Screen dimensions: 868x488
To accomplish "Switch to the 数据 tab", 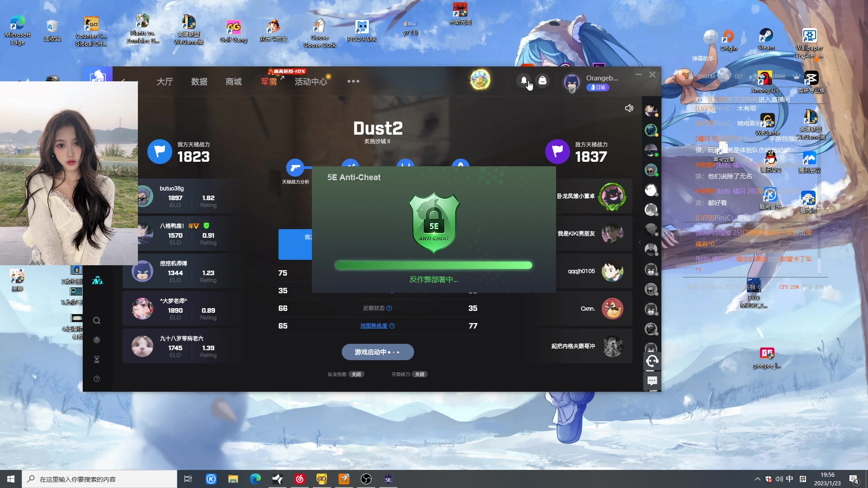I will click(199, 82).
